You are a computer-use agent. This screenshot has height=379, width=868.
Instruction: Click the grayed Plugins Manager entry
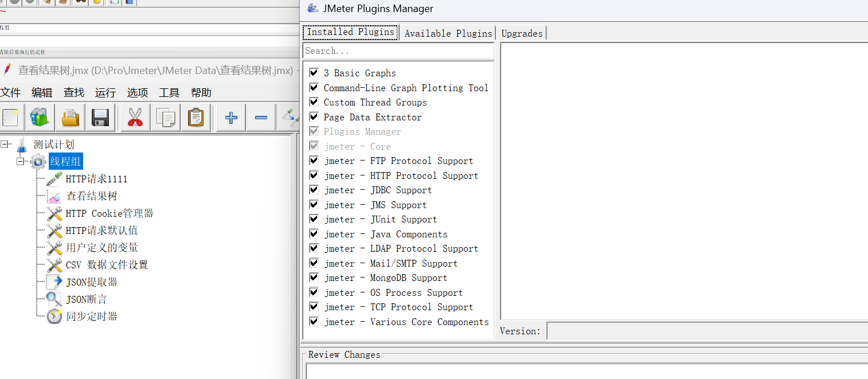(x=362, y=131)
